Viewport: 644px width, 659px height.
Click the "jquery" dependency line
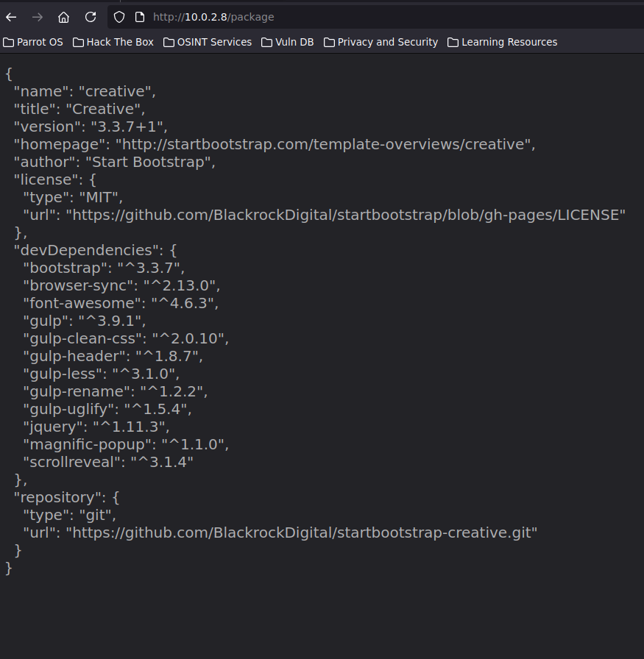(96, 427)
